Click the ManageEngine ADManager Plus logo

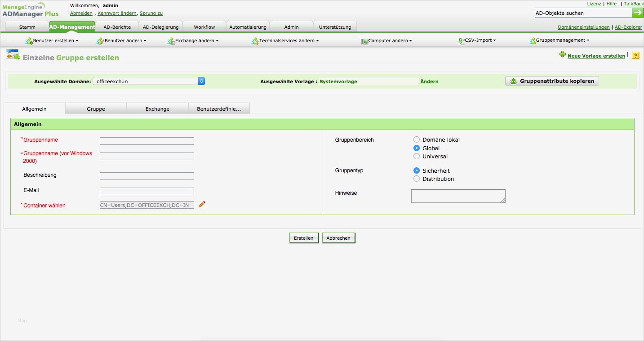click(x=31, y=11)
